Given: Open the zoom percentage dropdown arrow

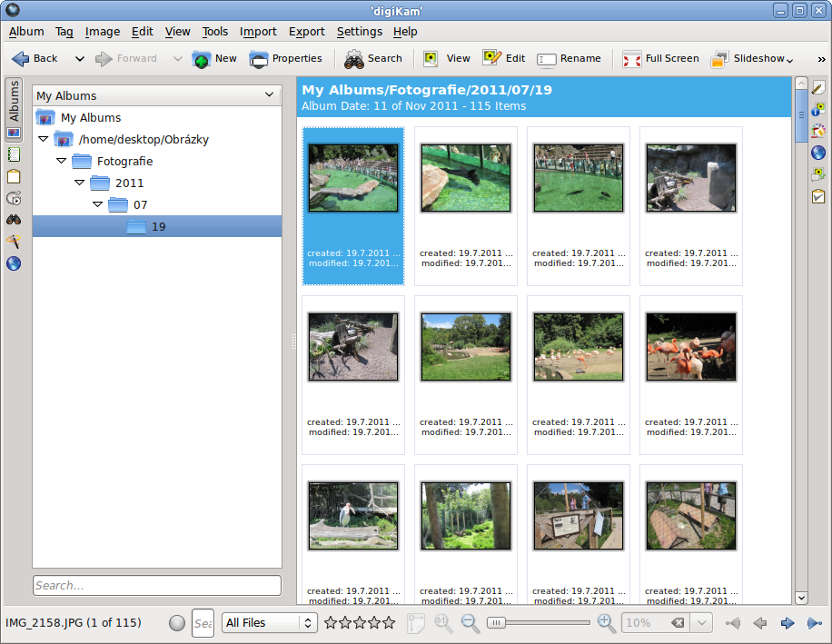Looking at the screenshot, I should tap(702, 623).
